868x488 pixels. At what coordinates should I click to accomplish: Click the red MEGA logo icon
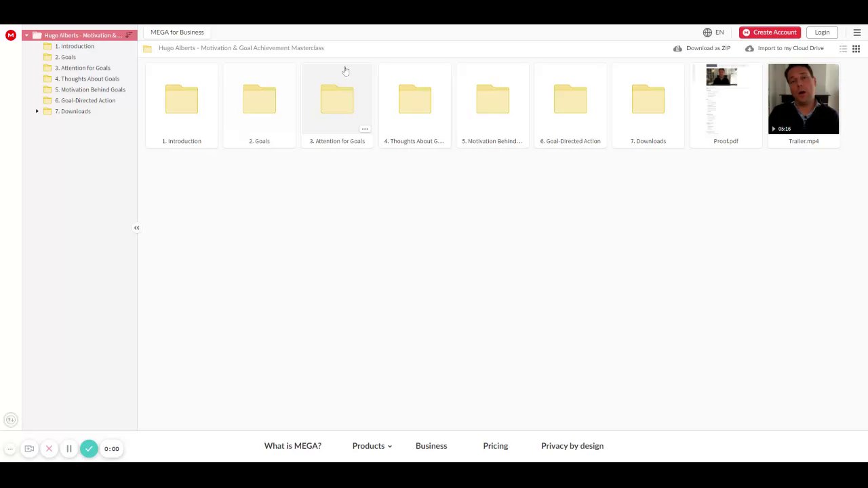(10, 35)
